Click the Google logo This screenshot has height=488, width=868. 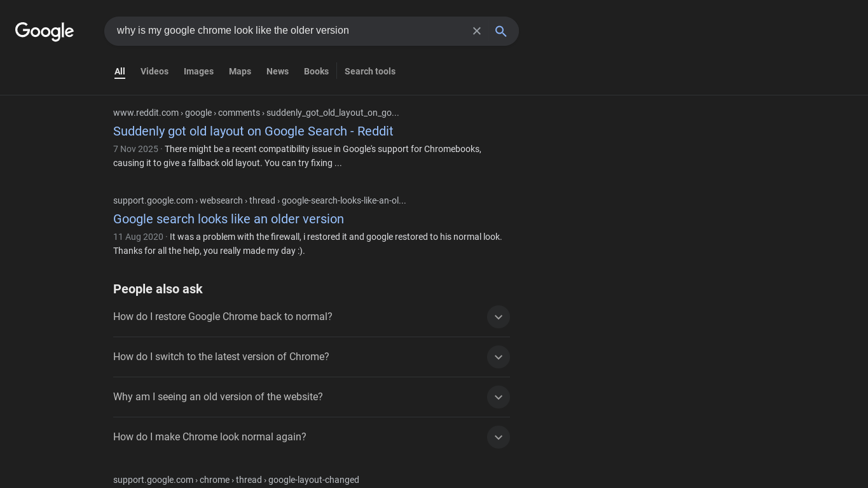tap(45, 31)
